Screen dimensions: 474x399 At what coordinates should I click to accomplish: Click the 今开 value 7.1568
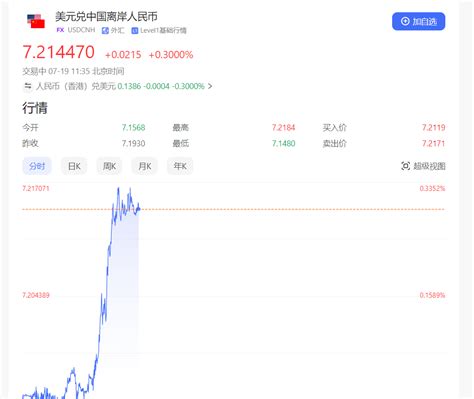pos(133,128)
